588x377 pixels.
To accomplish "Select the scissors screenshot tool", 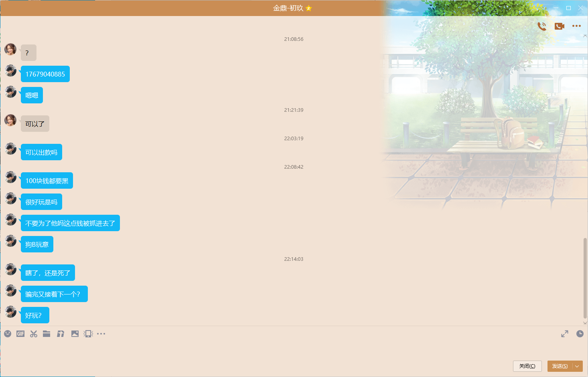I will 34,334.
